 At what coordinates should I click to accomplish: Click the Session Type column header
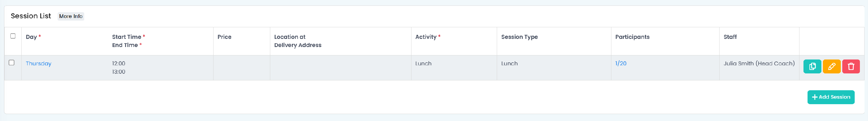click(x=520, y=37)
